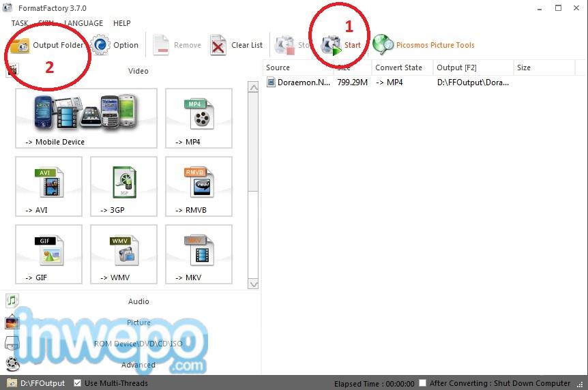Click the Audio music note icon
This screenshot has width=588, height=390.
coord(12,301)
